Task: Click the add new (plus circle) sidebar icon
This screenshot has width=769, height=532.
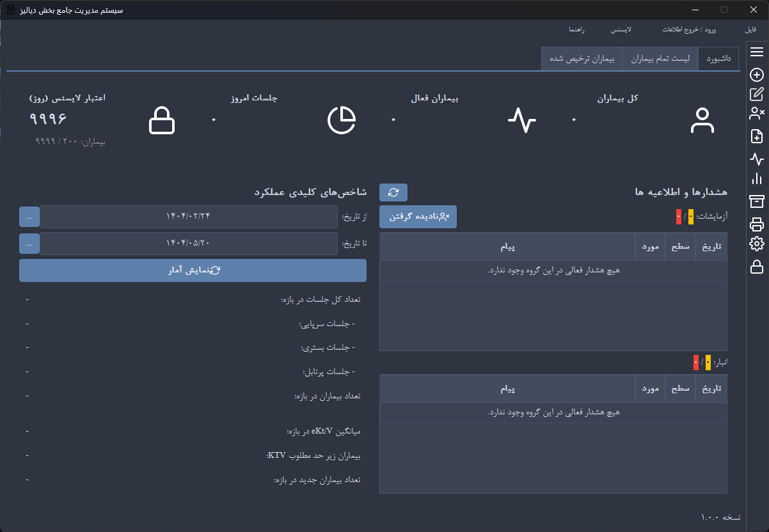Action: point(757,75)
